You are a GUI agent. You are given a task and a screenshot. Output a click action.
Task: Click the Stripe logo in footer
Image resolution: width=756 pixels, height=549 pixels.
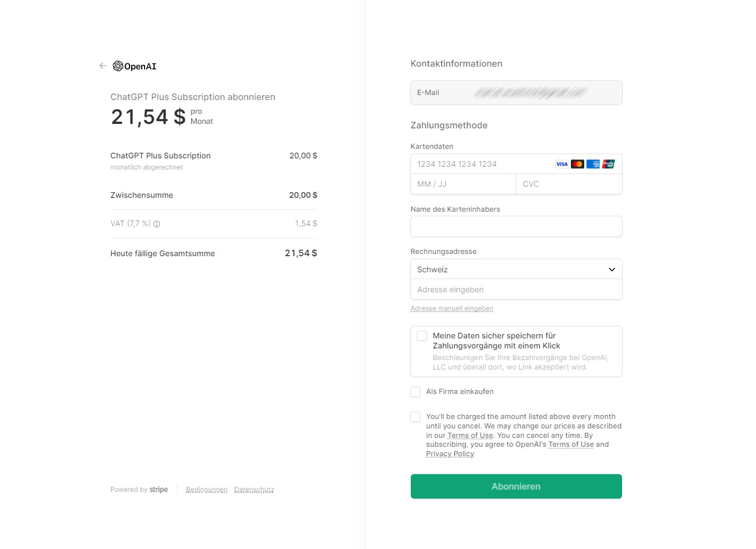click(158, 490)
